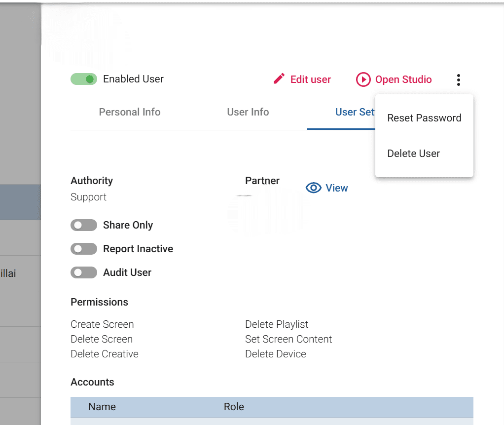Click the Edit user pencil icon

(279, 79)
